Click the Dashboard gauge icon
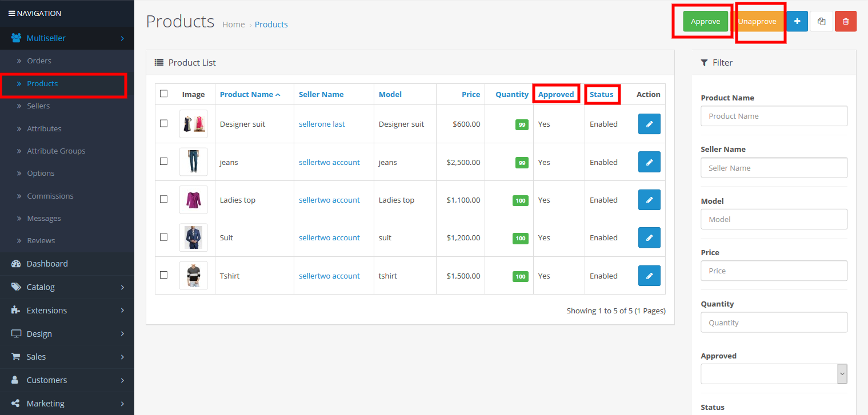 (16, 264)
